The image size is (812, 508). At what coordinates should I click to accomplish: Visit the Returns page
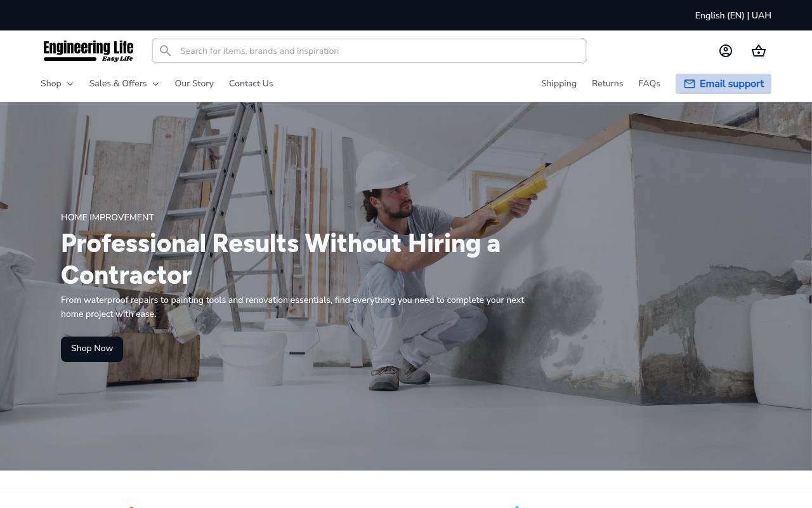[x=608, y=83]
